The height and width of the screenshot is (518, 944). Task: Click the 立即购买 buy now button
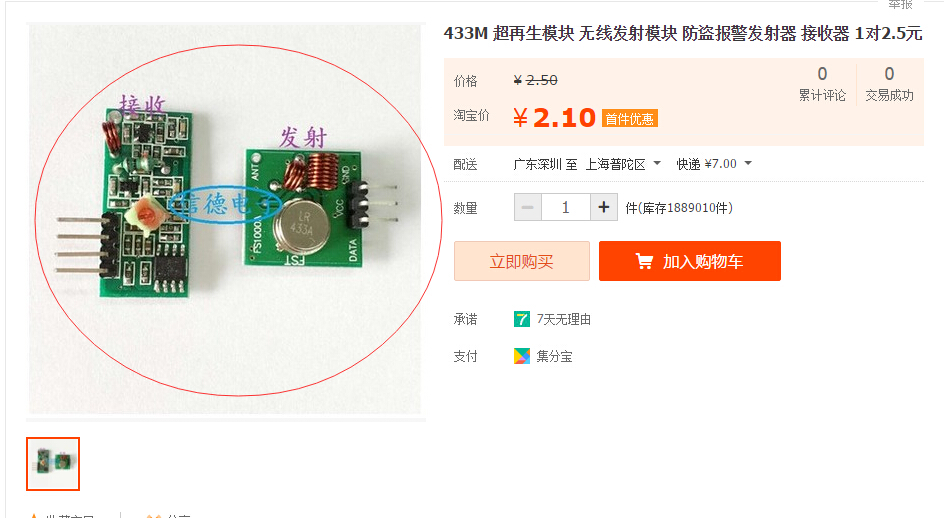pyautogui.click(x=522, y=261)
